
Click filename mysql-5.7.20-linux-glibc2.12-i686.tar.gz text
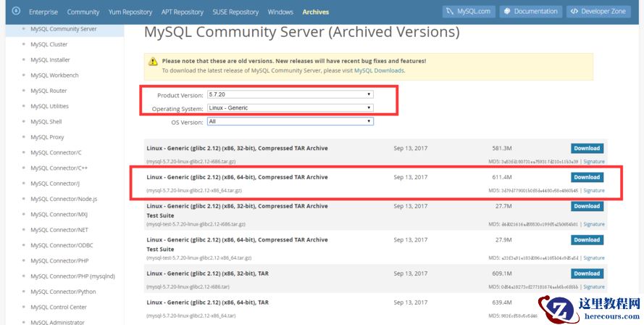point(191,162)
